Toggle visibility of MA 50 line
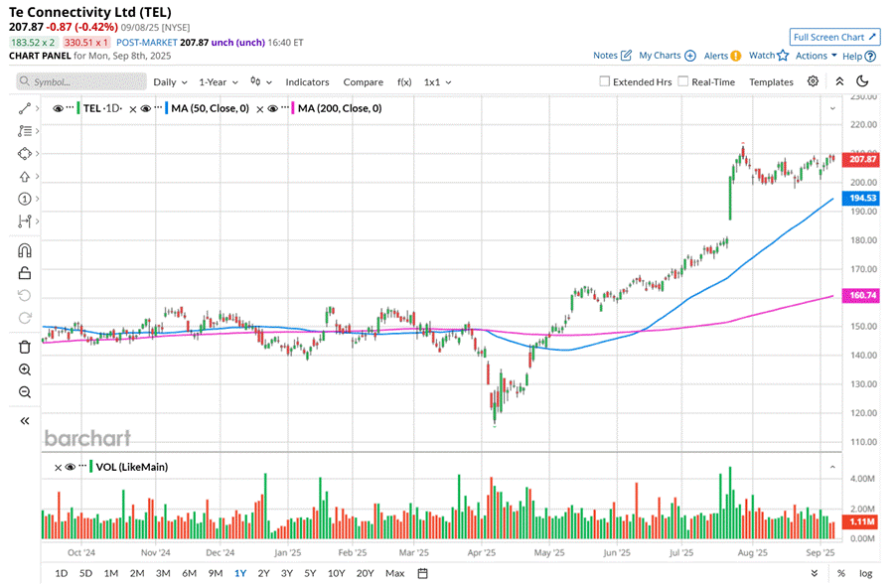This screenshot has height=588, width=896. (x=146, y=108)
